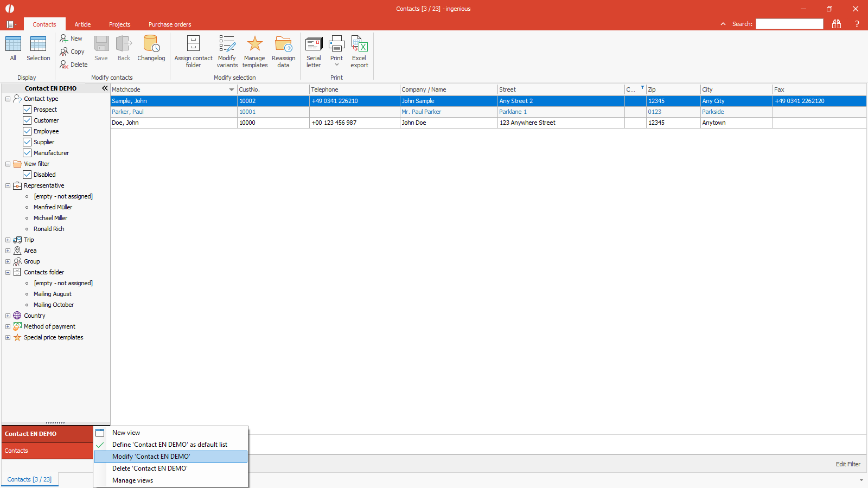
Task: Click the Changelog icon in ribbon
Action: 151,44
